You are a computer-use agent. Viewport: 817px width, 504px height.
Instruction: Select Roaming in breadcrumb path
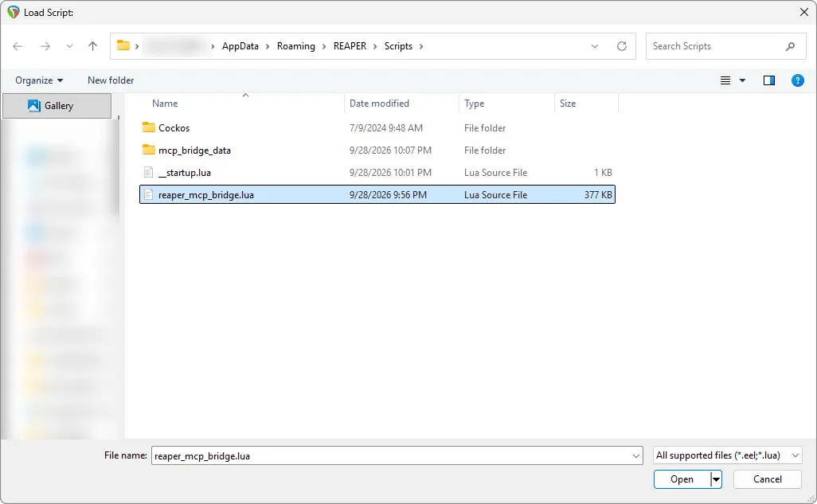point(296,46)
